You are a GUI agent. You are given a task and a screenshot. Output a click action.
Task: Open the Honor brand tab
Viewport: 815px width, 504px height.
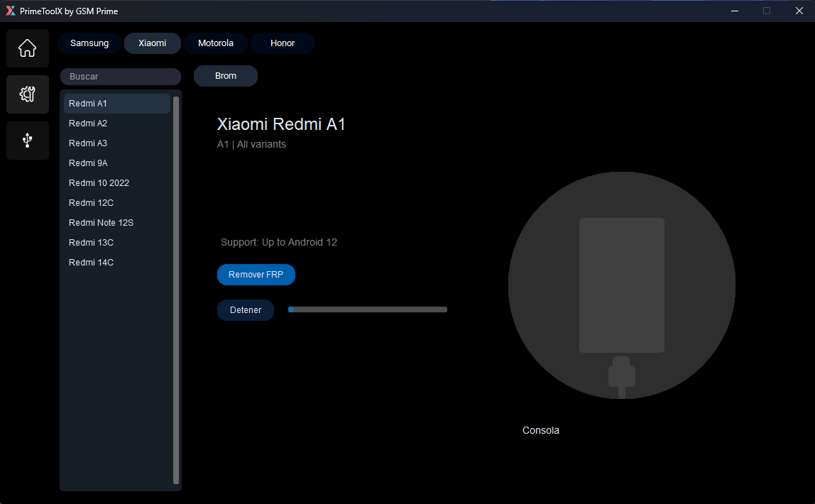pyautogui.click(x=282, y=43)
